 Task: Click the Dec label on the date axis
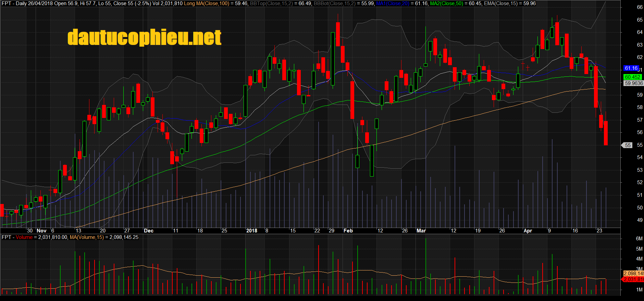pyautogui.click(x=149, y=231)
